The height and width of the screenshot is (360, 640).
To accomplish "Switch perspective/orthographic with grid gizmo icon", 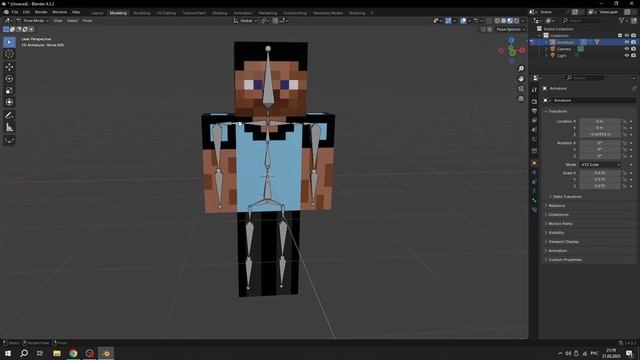I will point(521,98).
